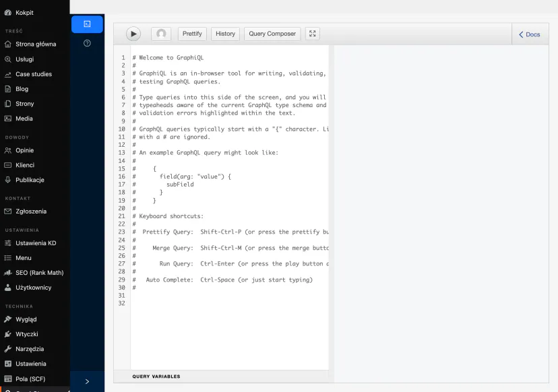The height and width of the screenshot is (392, 558).
Task: Click the card icon beside Klienci
Action: click(x=8, y=165)
